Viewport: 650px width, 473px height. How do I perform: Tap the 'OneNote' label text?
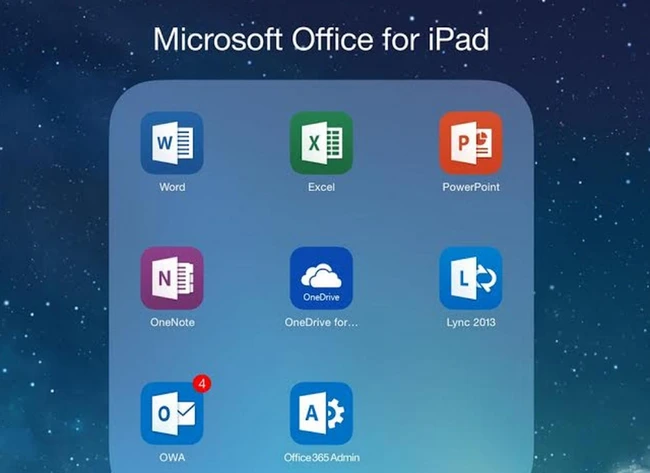(x=172, y=322)
